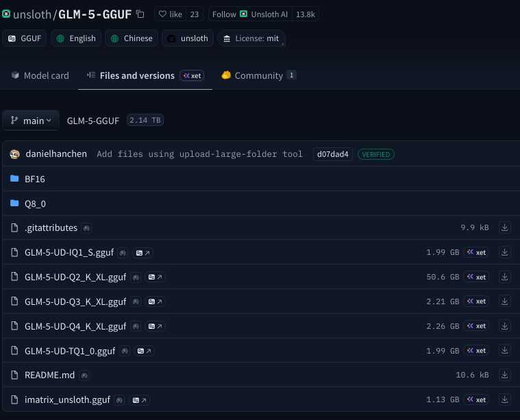Open the Q8_0 folder
The height and width of the screenshot is (420, 520).
[35, 203]
